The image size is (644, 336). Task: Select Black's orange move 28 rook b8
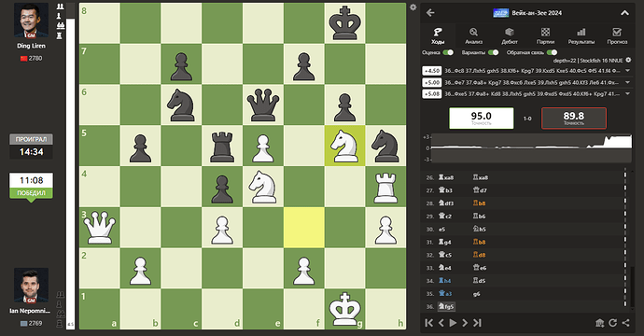(x=480, y=203)
